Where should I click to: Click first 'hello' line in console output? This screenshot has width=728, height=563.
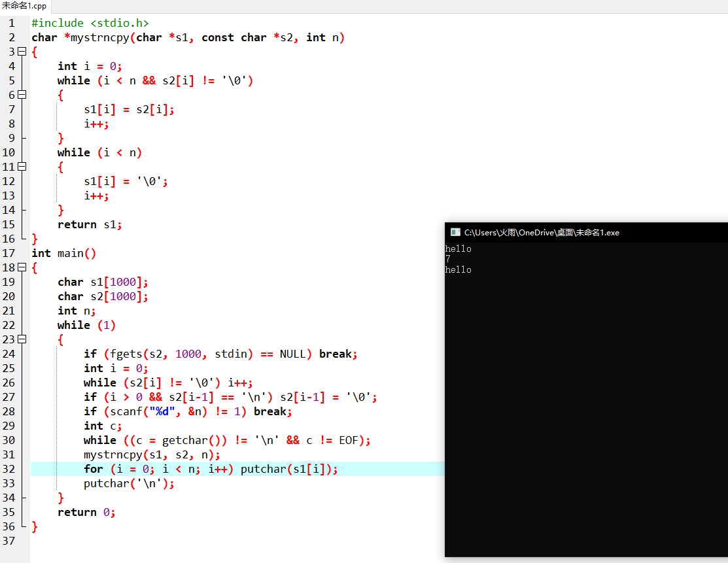click(458, 248)
